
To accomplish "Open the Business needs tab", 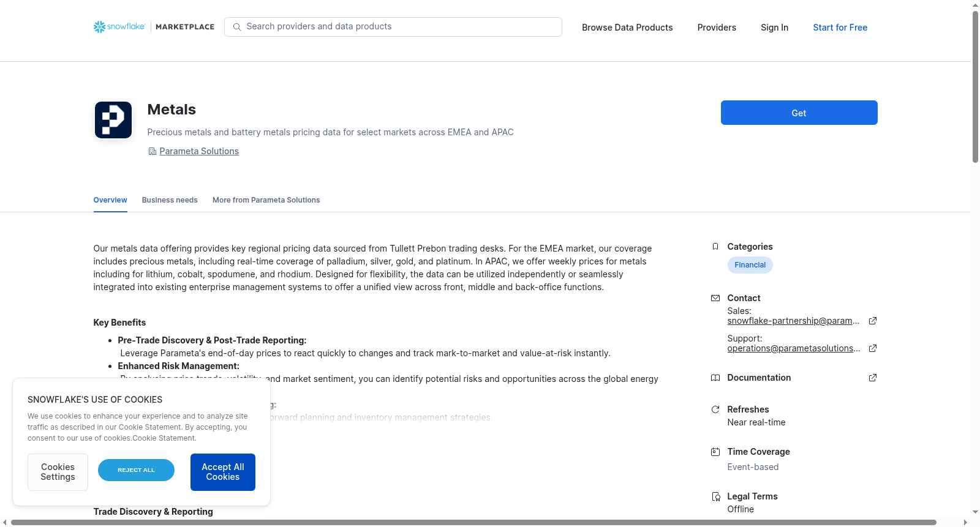I will 170,200.
